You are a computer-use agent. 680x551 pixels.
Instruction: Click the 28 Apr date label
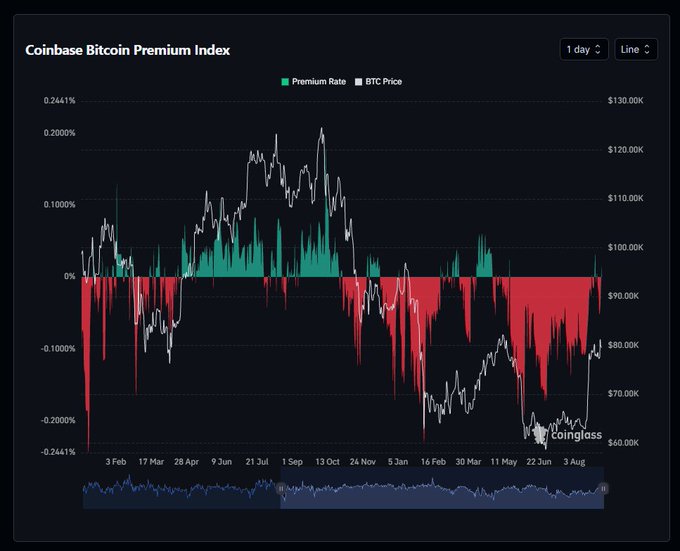(x=186, y=462)
